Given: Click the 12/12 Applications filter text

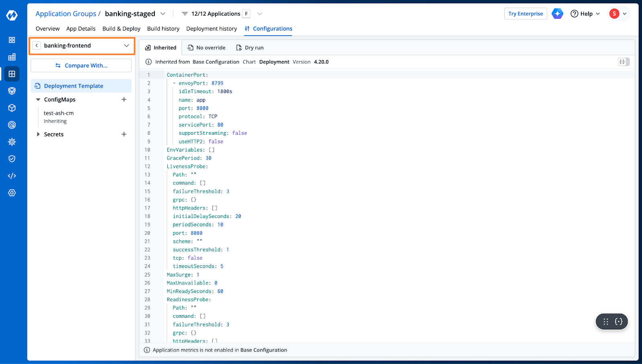Looking at the screenshot, I should click(216, 14).
